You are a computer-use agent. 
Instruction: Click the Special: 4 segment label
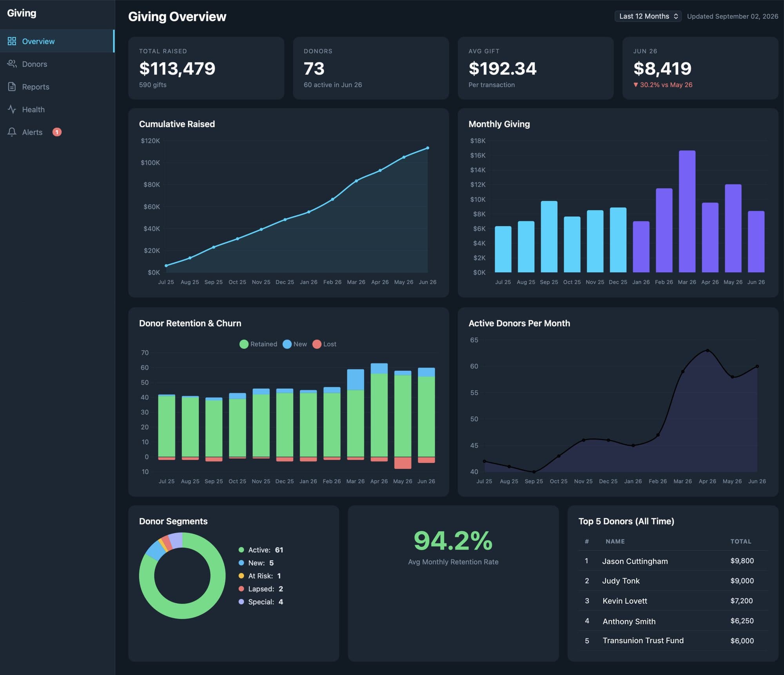click(x=265, y=602)
